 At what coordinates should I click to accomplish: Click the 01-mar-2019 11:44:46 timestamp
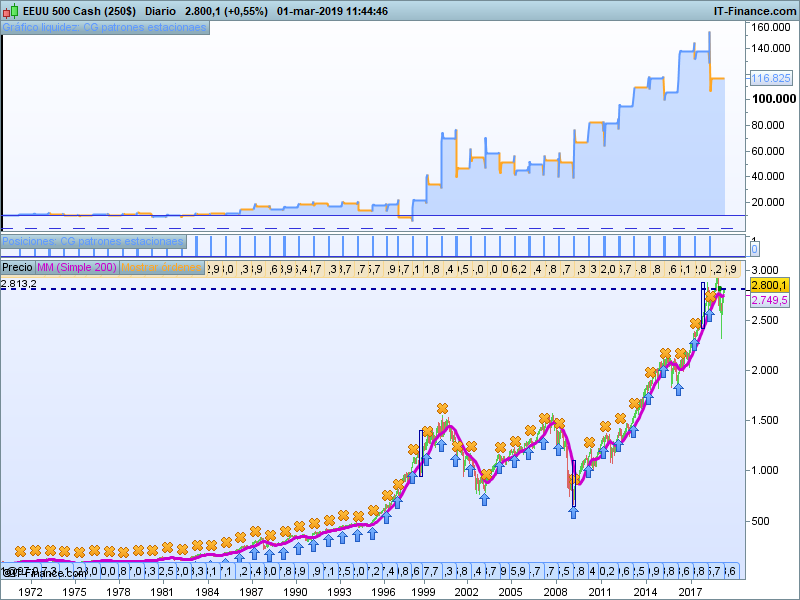click(x=332, y=11)
